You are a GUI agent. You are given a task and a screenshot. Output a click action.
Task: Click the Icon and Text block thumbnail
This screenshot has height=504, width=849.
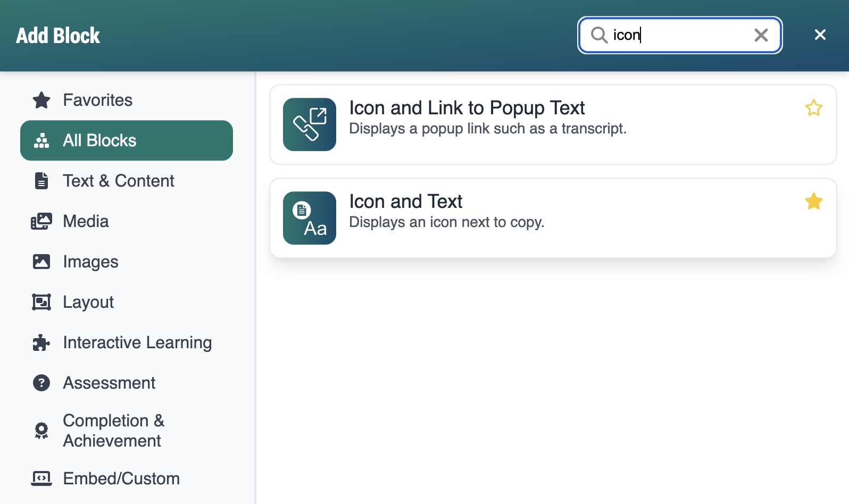[x=310, y=218]
